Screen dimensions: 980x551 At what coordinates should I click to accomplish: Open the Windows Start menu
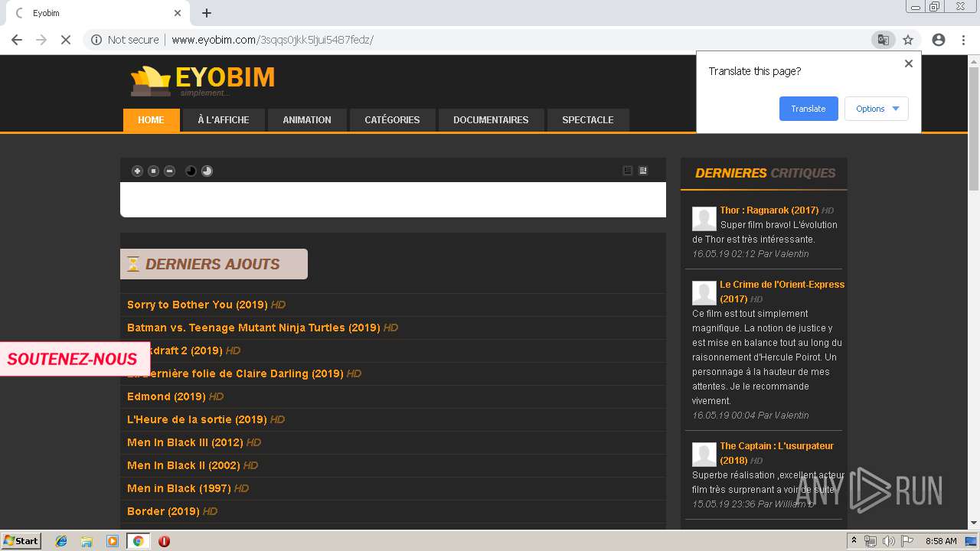point(21,541)
